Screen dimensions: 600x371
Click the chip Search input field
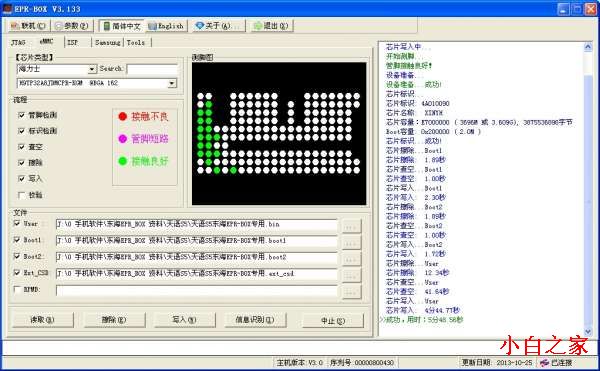152,69
